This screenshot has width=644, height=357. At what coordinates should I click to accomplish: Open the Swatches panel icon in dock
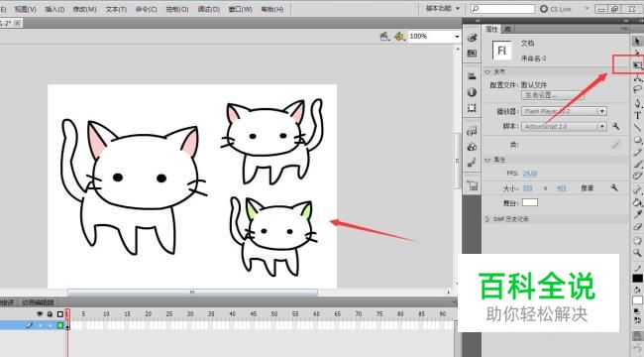tap(472, 54)
